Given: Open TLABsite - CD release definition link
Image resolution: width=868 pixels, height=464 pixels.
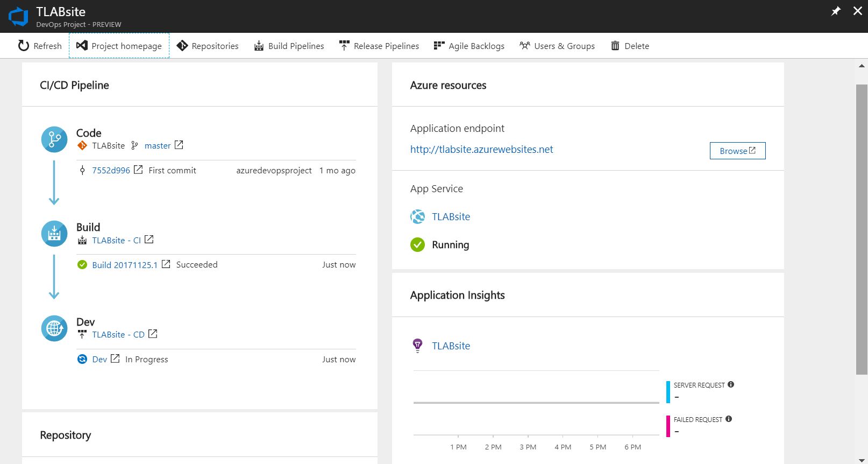Looking at the screenshot, I should point(118,335).
